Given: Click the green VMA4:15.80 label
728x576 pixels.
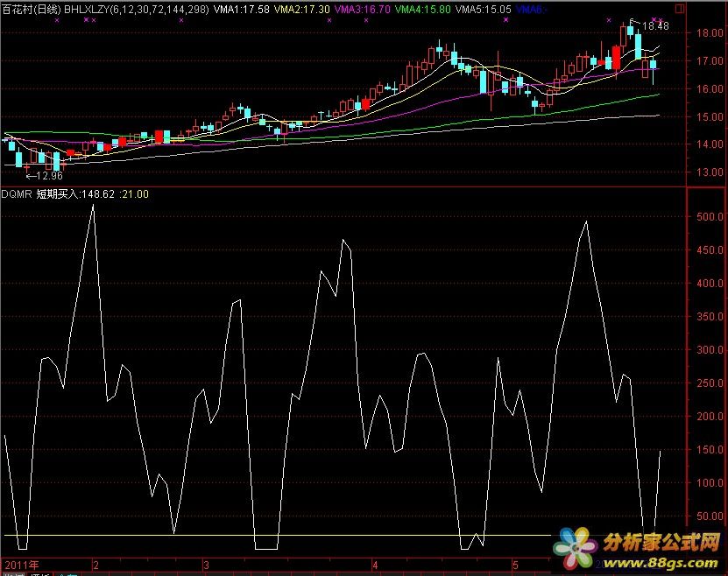Looking at the screenshot, I should (423, 10).
